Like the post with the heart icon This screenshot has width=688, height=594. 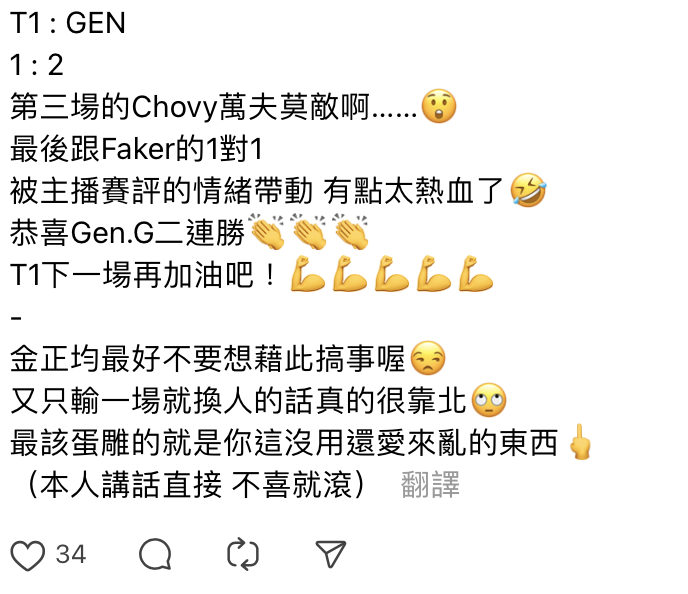pyautogui.click(x=28, y=555)
